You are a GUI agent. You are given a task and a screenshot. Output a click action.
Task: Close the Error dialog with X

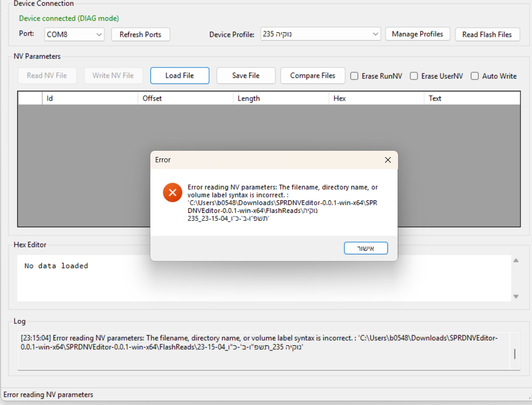387,160
